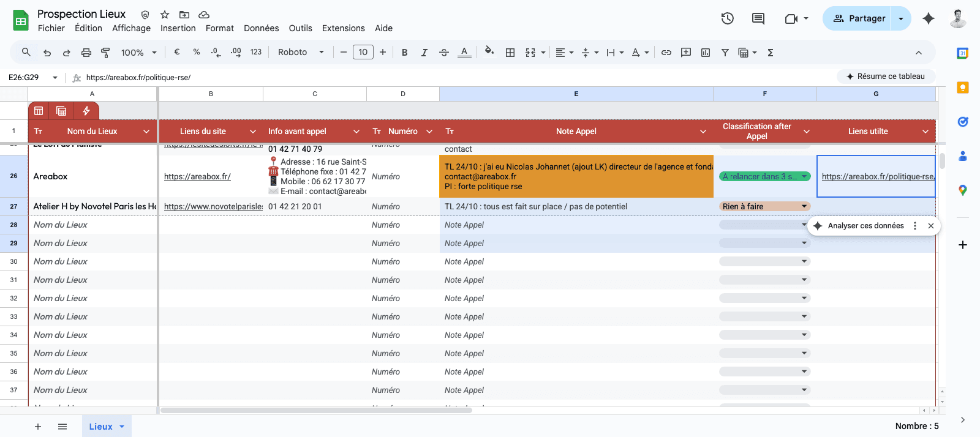Open the zoom level 100% dropdown

[x=139, y=53]
